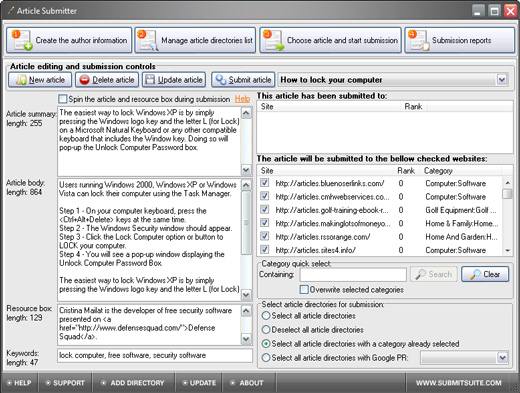Uncheck articles.rssorange.com site checkbox
520x393 pixels.
pos(264,236)
